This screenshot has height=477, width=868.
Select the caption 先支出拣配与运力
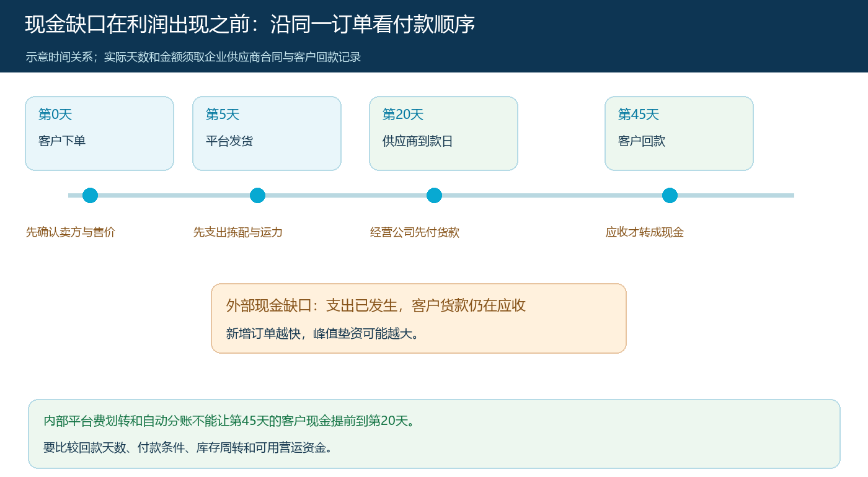coord(238,232)
